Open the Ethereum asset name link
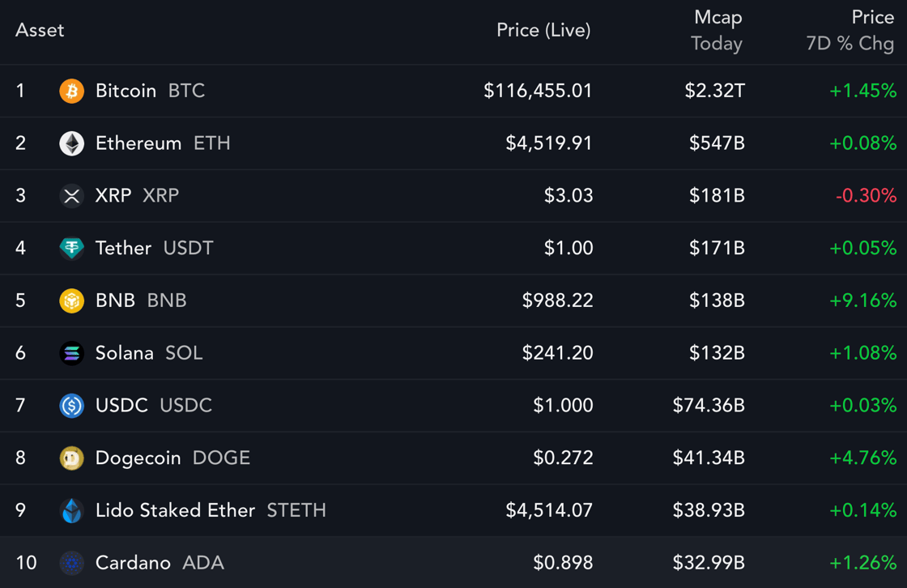The width and height of the screenshot is (907, 588). tap(138, 143)
